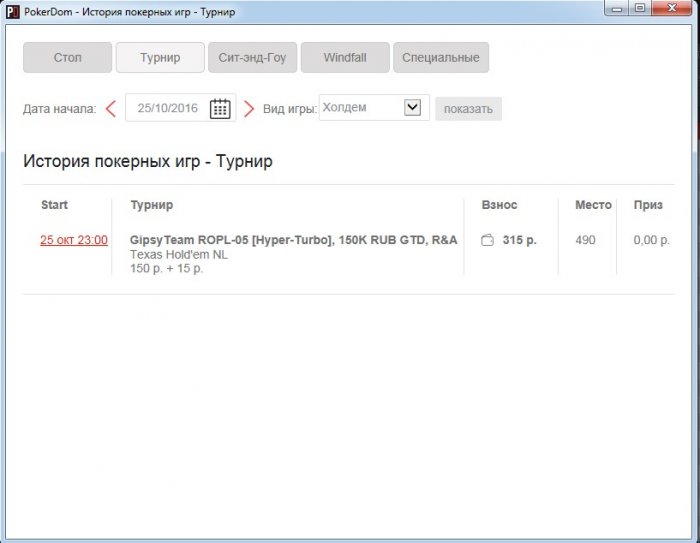This screenshot has width=700, height=543.
Task: Click the История покерных игр - Турнир heading
Action: click(148, 161)
